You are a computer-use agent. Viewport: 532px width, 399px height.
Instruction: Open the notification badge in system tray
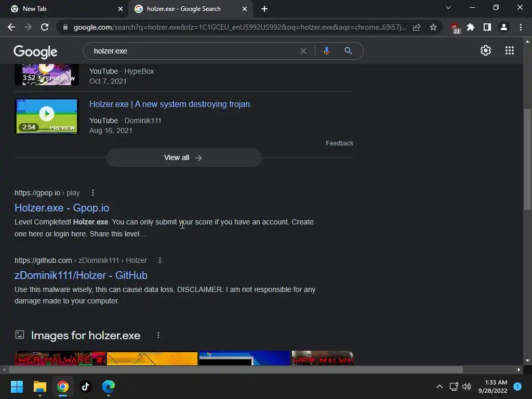(x=517, y=386)
